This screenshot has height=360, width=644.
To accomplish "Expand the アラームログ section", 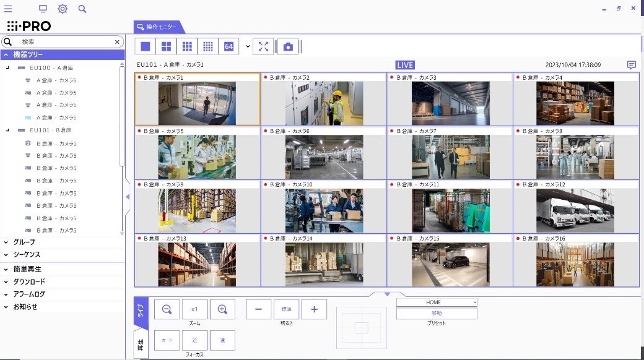I will pos(63,294).
